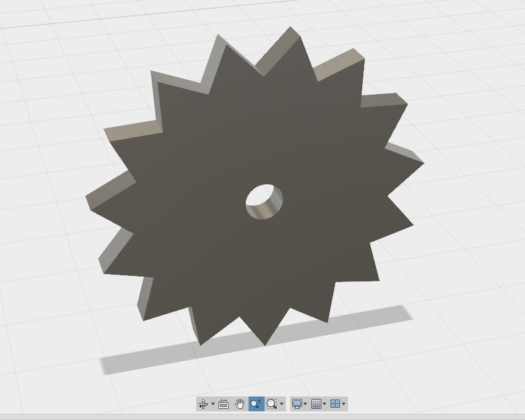This screenshot has height=420, width=525.
Task: Open Display Settings monitor icon
Action: pyautogui.click(x=297, y=404)
